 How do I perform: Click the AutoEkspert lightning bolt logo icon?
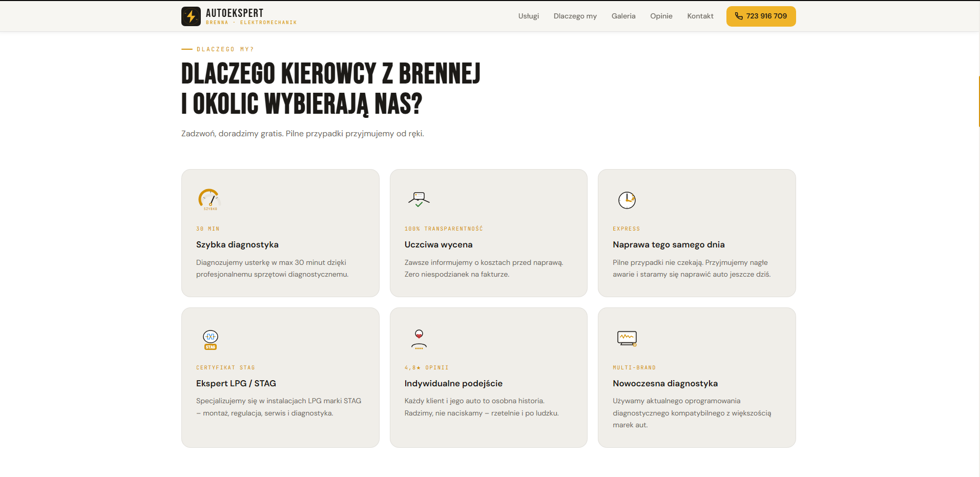click(191, 16)
